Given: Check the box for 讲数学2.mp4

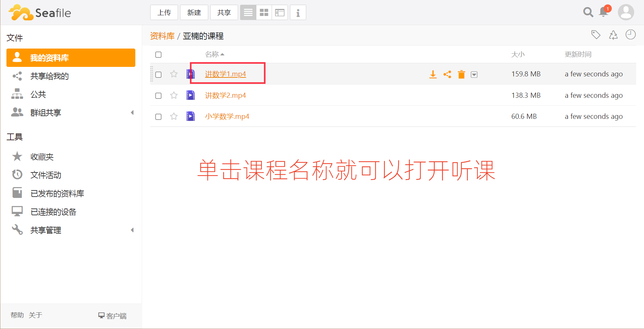Looking at the screenshot, I should 158,96.
